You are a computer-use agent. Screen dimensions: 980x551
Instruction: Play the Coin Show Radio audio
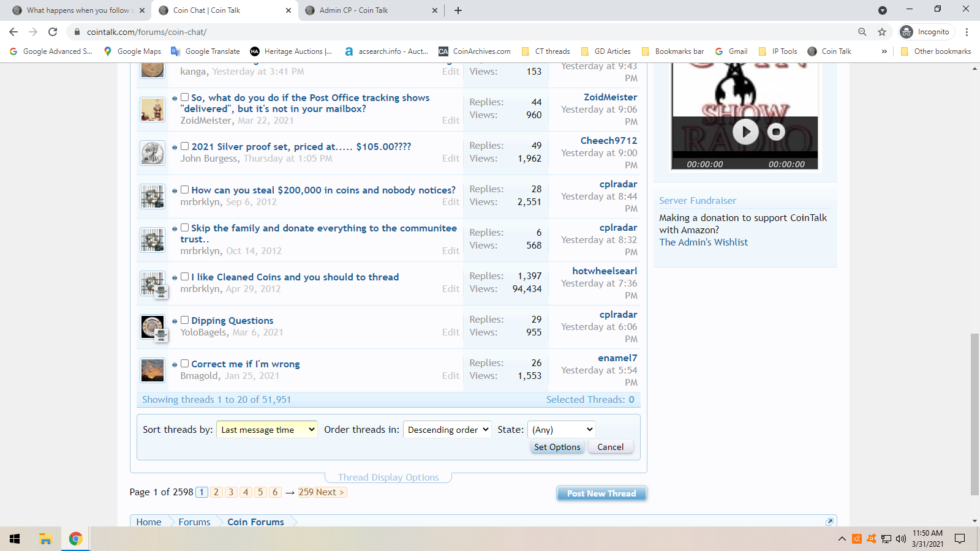(745, 132)
